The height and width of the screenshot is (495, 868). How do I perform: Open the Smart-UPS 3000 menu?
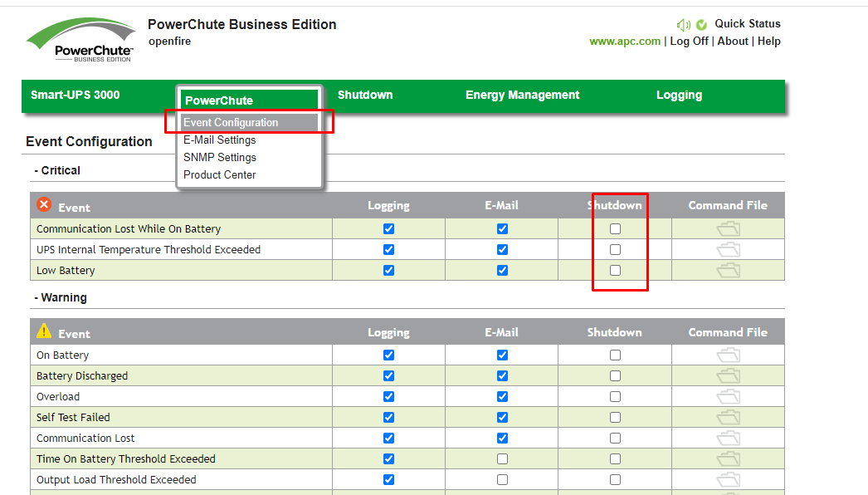pyautogui.click(x=76, y=95)
